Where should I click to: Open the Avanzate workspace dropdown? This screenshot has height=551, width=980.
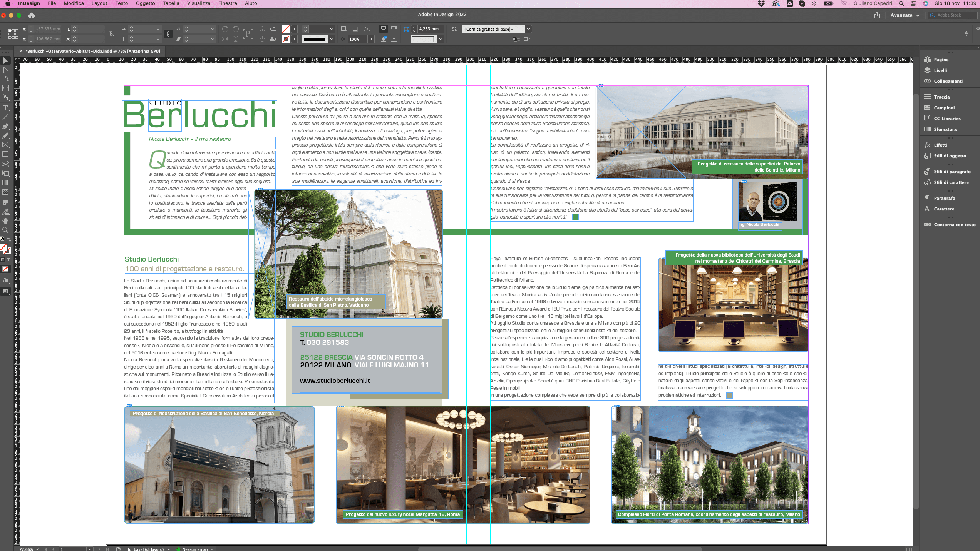click(905, 15)
